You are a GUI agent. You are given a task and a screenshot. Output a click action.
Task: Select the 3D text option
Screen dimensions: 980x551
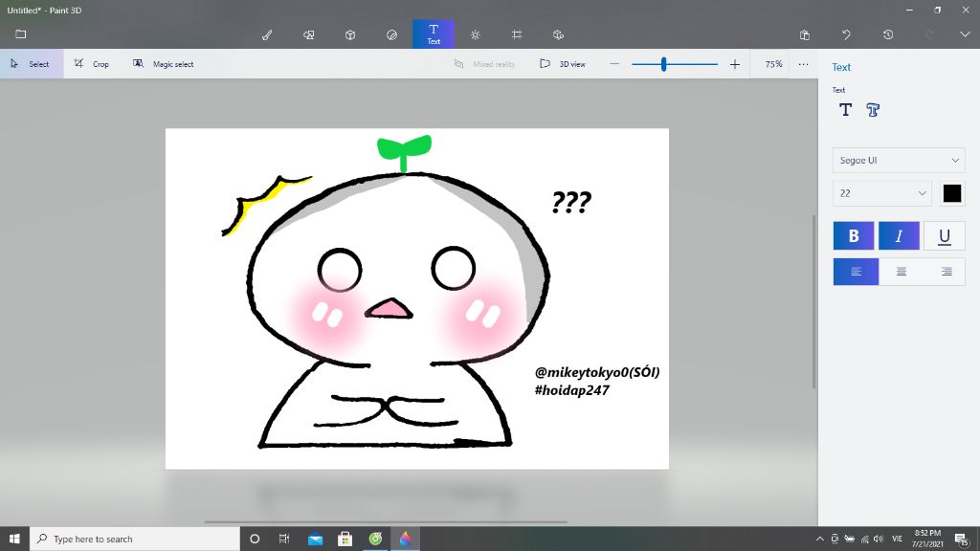pos(873,110)
